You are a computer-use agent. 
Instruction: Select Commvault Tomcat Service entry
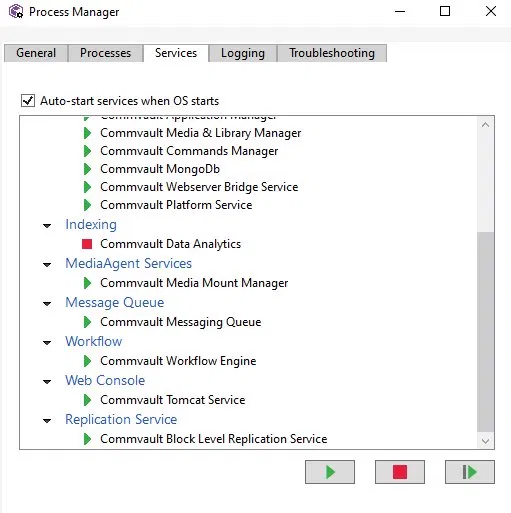(173, 400)
